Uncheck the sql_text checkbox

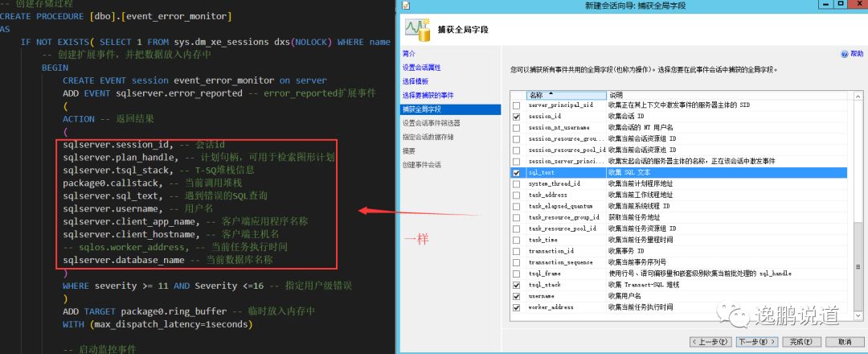(x=517, y=173)
